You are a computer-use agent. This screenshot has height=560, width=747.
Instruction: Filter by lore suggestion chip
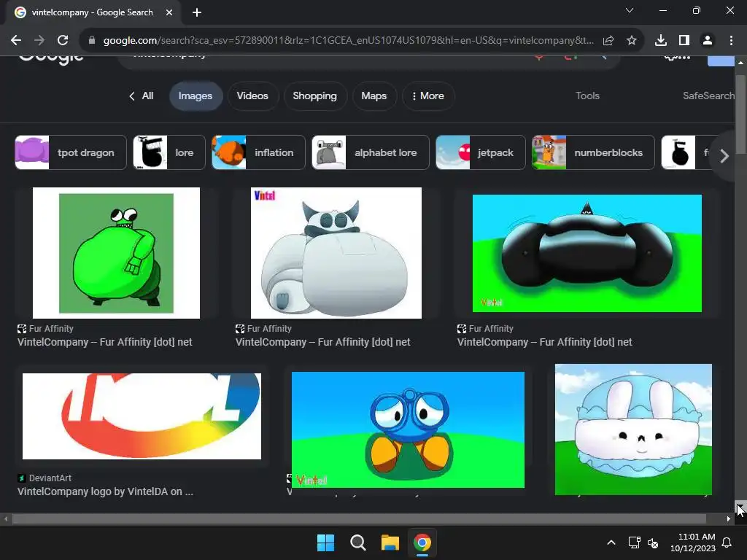click(x=169, y=152)
